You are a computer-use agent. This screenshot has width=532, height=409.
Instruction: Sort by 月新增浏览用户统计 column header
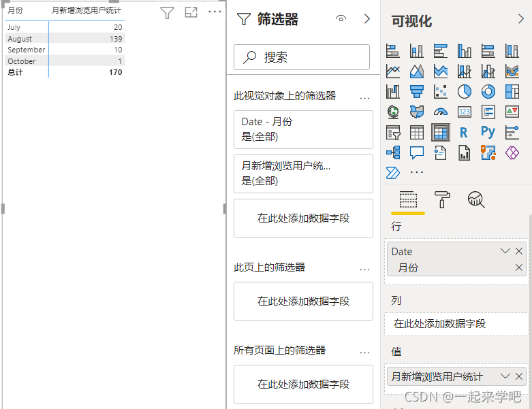87,10
